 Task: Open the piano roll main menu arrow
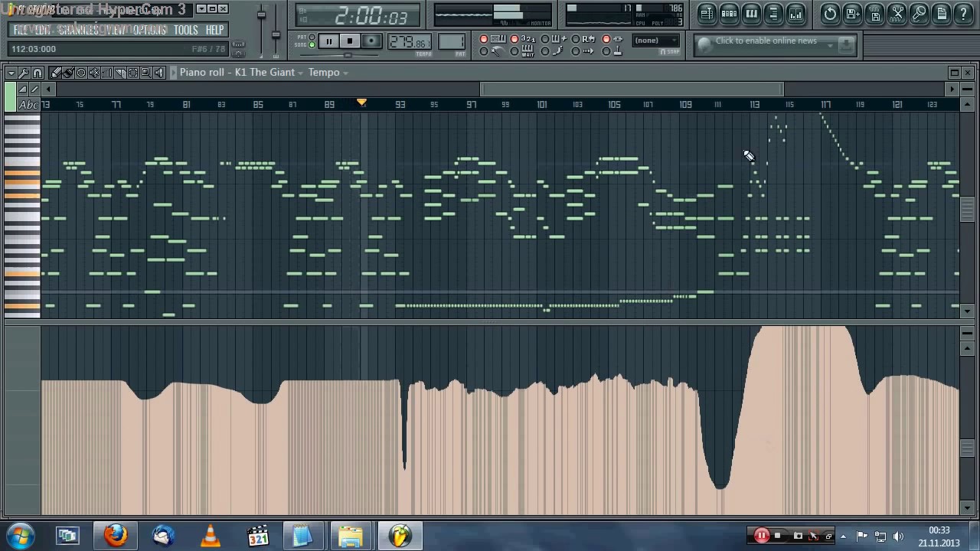pyautogui.click(x=11, y=73)
